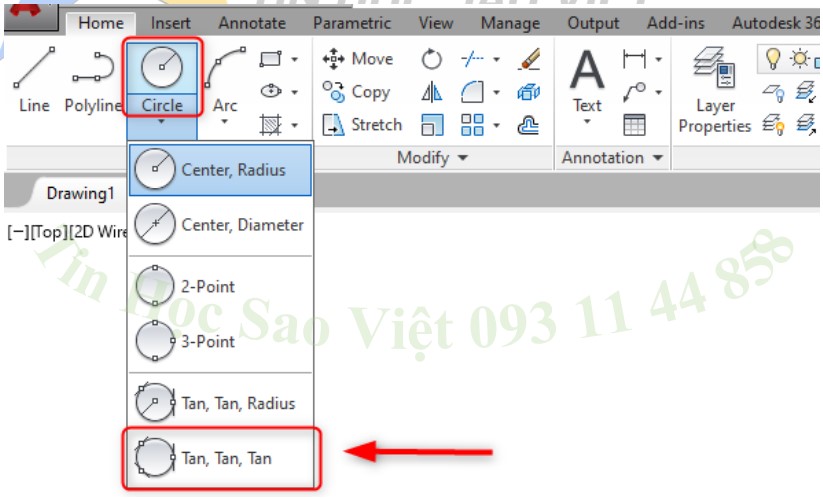This screenshot has height=498, width=823.
Task: Click the Ellipse draw icon
Action: coord(270,91)
